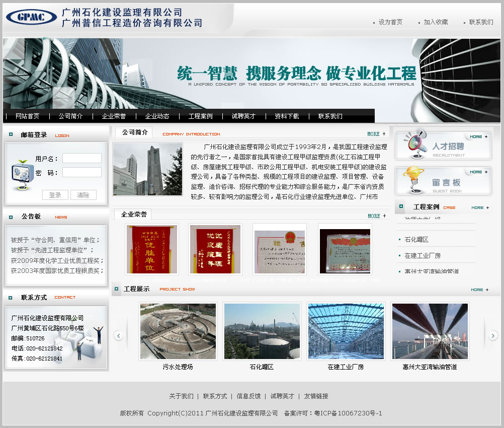The width and height of the screenshot is (504, 428).
Task: Open 诚聘英才 navigation item
Action: 243,116
